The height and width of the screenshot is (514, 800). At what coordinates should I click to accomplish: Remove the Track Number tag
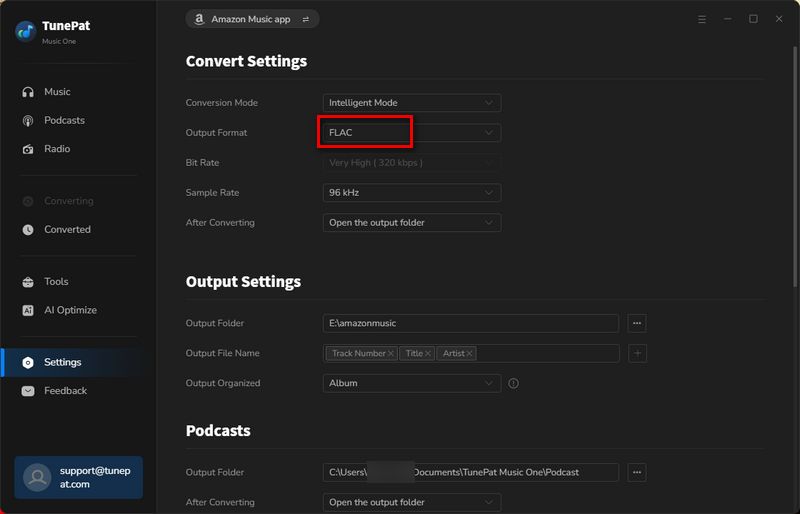tap(391, 354)
